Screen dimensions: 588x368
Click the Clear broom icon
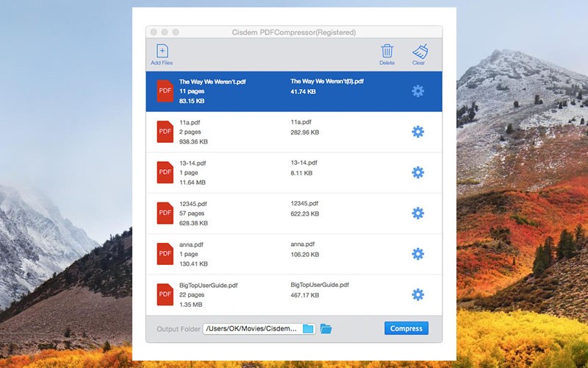(420, 52)
